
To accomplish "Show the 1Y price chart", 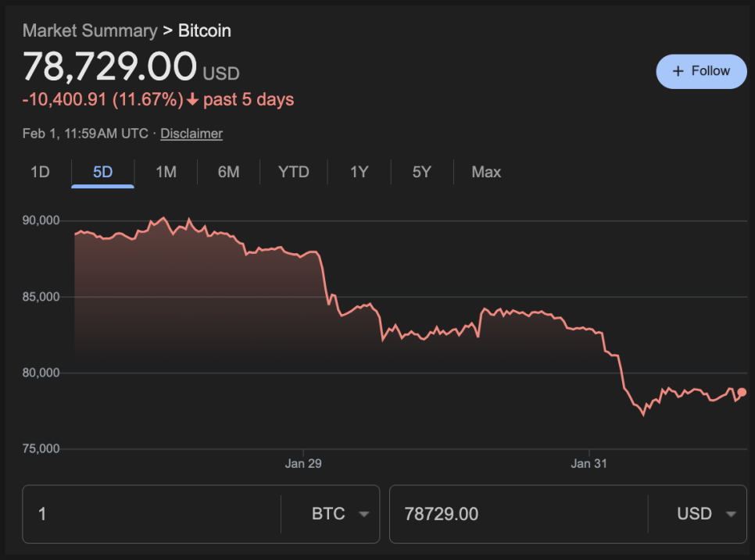I will click(x=359, y=172).
